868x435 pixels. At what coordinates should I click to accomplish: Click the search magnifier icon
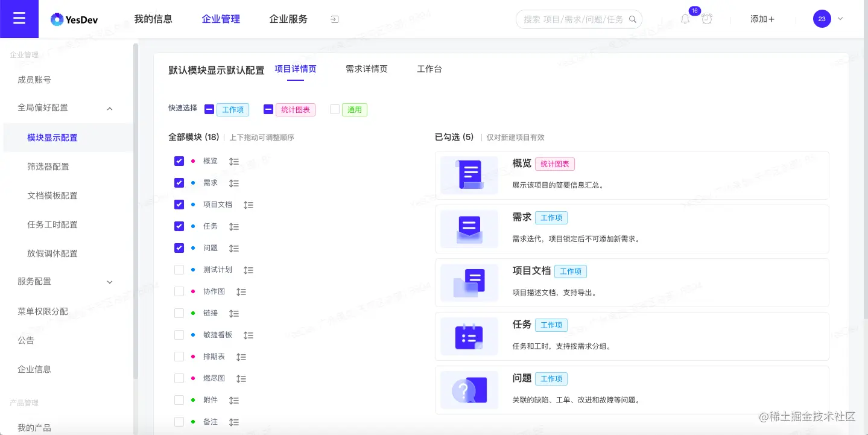(x=633, y=19)
